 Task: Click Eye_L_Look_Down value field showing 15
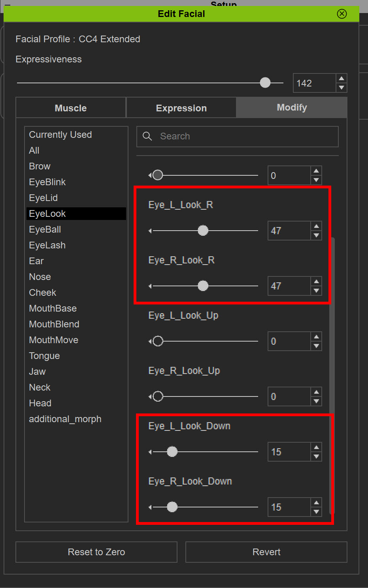point(289,452)
